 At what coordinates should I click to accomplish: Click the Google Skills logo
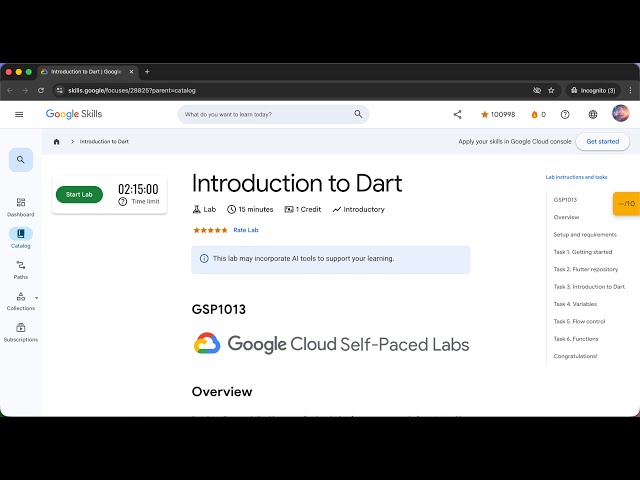pyautogui.click(x=74, y=114)
